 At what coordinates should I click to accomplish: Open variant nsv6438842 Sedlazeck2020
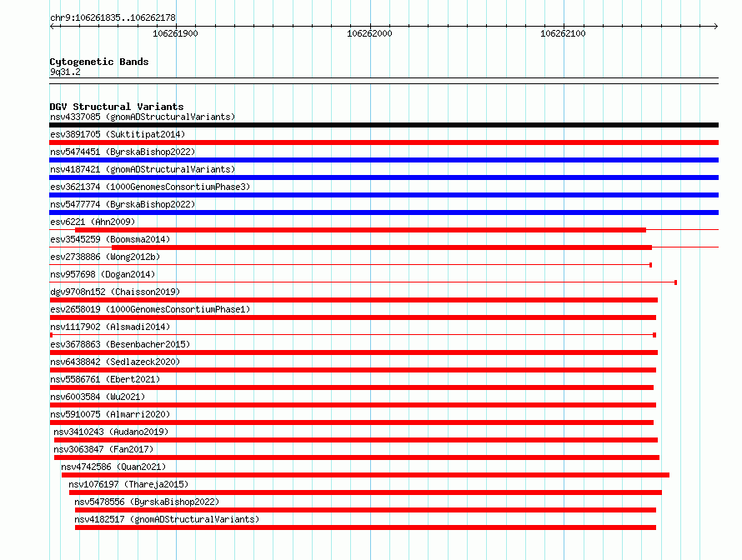(115, 362)
